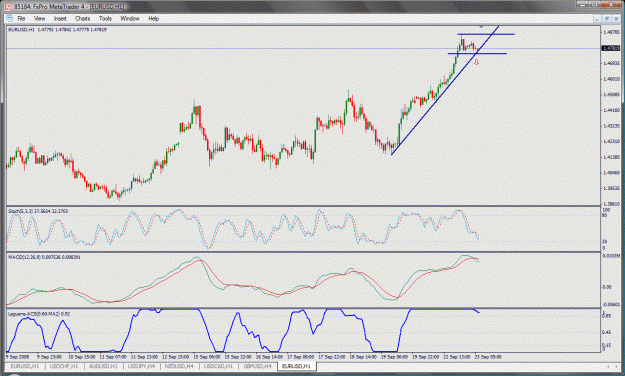This screenshot has width=625, height=376.
Task: Switch to the USDCAD,H1 chart tab
Action: point(218,366)
